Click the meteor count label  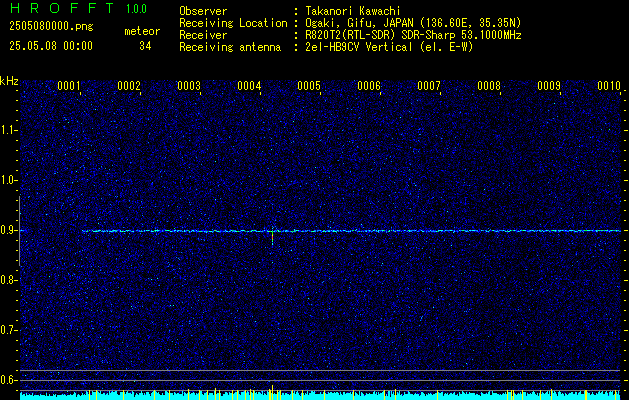coord(142,31)
